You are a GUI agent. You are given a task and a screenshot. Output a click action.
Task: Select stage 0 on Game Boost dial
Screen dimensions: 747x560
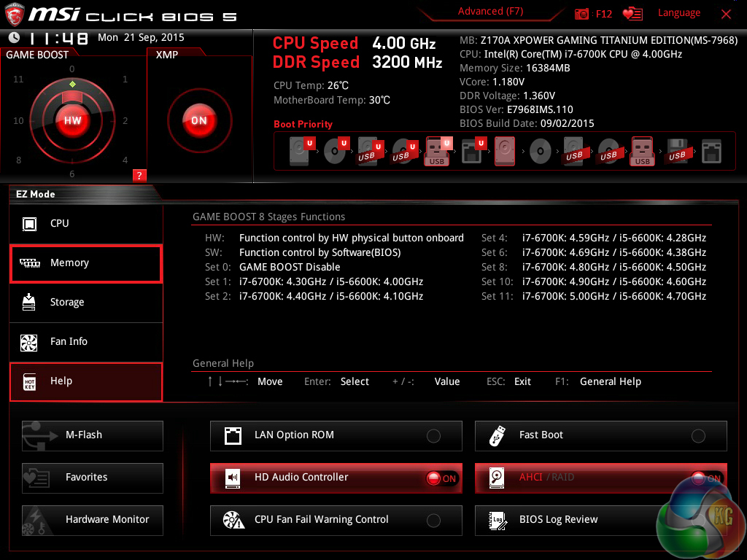(x=72, y=69)
